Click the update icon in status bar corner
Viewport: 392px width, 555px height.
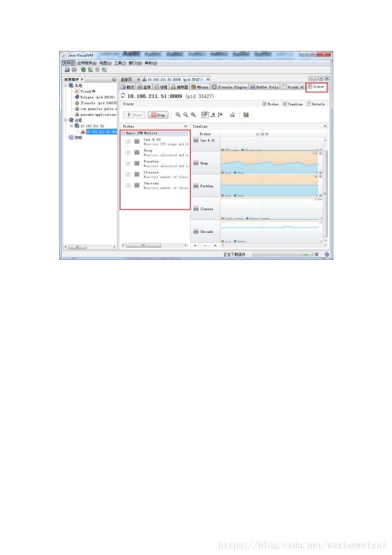[327, 254]
